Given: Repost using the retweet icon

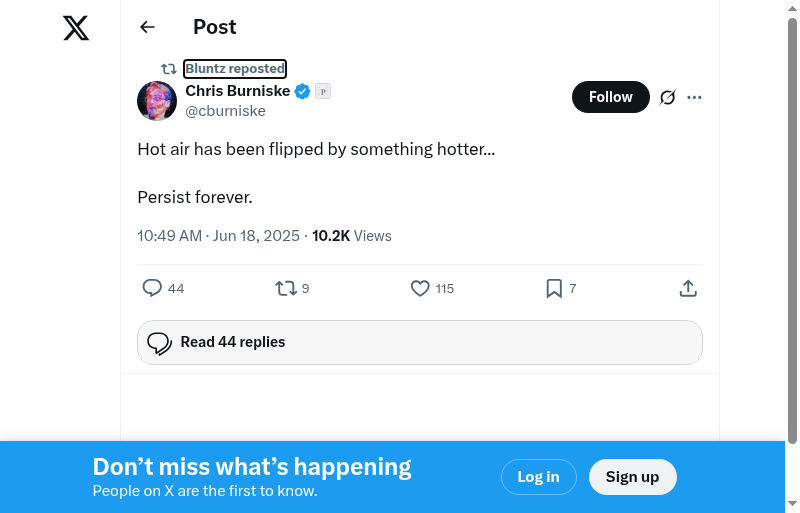Looking at the screenshot, I should pyautogui.click(x=286, y=288).
